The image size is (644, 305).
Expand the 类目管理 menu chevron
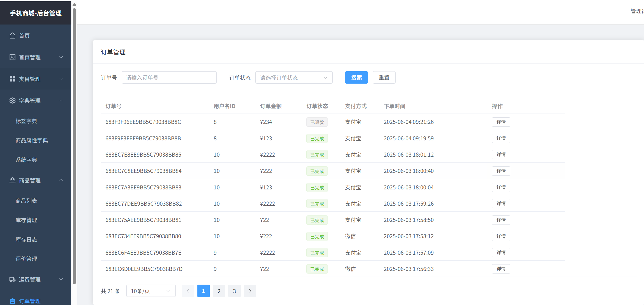pos(61,79)
